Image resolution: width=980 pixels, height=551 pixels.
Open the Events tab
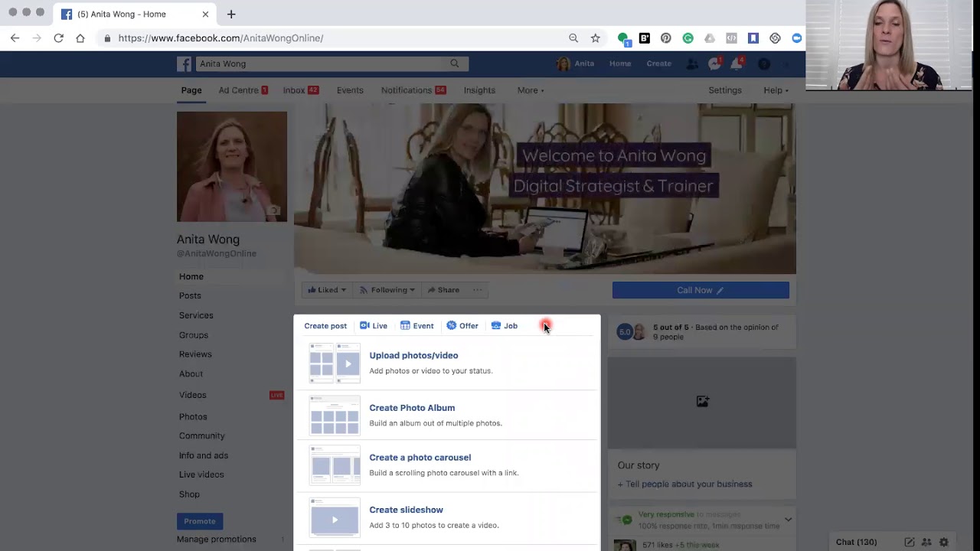[x=350, y=90]
